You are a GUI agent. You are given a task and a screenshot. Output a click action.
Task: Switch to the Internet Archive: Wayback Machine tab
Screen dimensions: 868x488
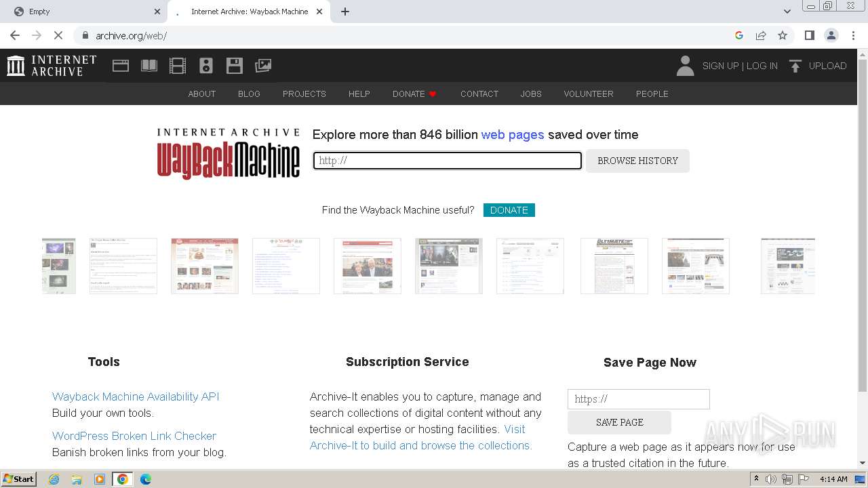(x=248, y=12)
